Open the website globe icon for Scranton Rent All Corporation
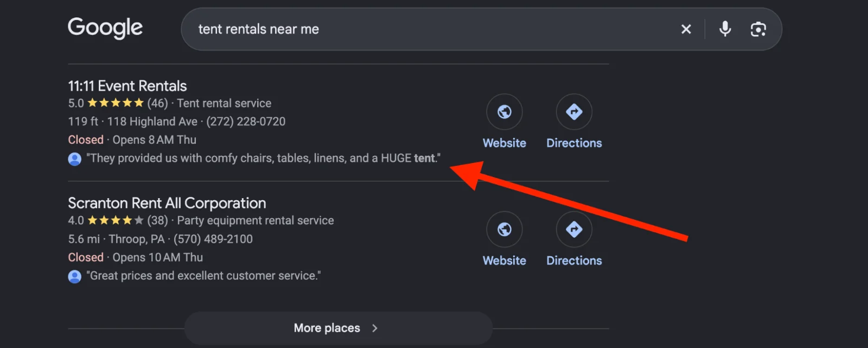Screen dimensions: 868x348 (x=505, y=230)
